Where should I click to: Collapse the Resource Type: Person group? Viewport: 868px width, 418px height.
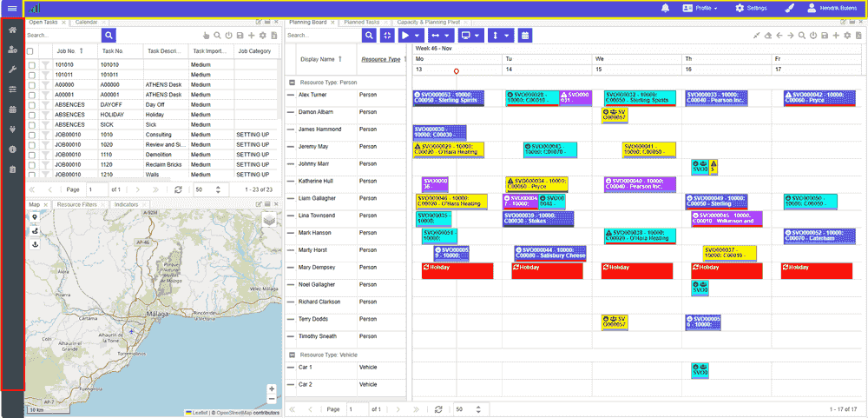point(293,82)
